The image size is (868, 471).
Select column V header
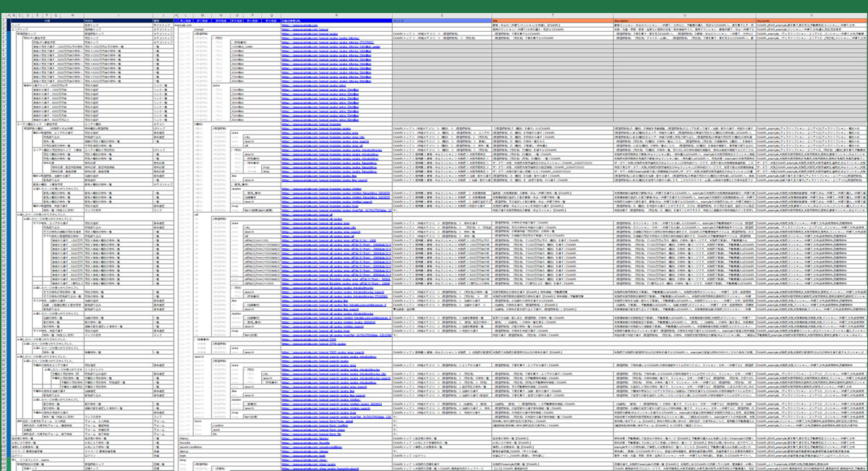tap(810, 16)
